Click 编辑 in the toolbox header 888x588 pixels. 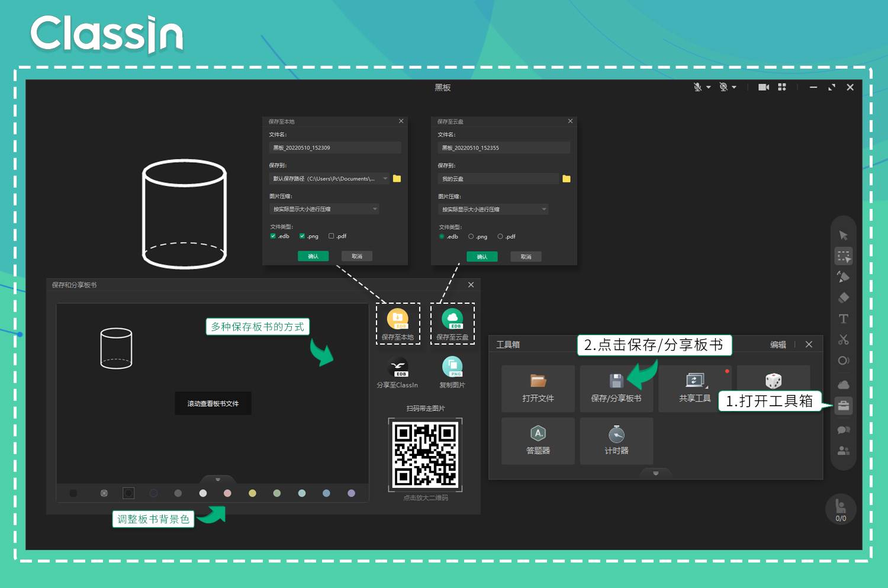tap(778, 345)
